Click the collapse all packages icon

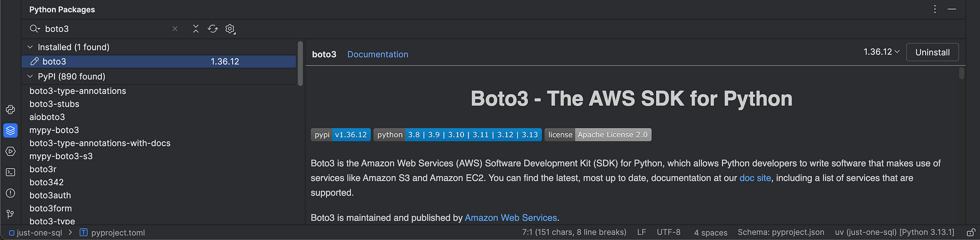(196, 29)
